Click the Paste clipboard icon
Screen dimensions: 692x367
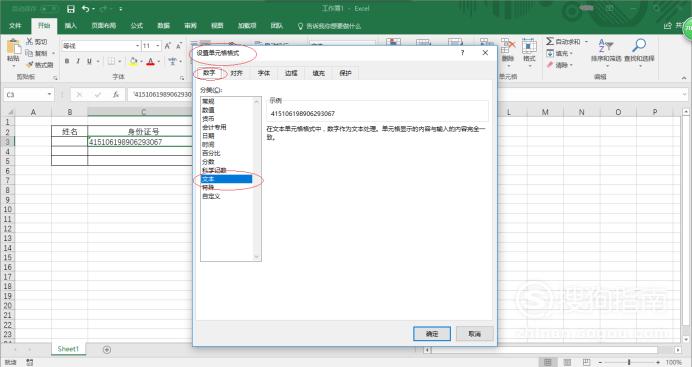point(13,47)
